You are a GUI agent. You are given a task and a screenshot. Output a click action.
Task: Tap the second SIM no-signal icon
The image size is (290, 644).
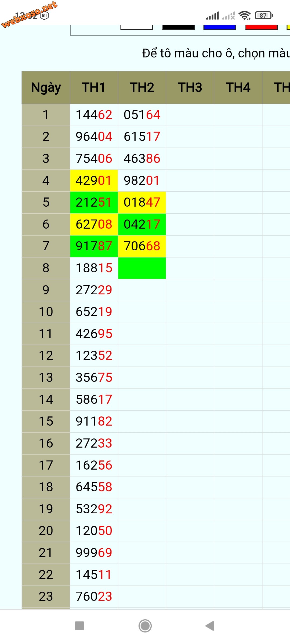(x=229, y=16)
